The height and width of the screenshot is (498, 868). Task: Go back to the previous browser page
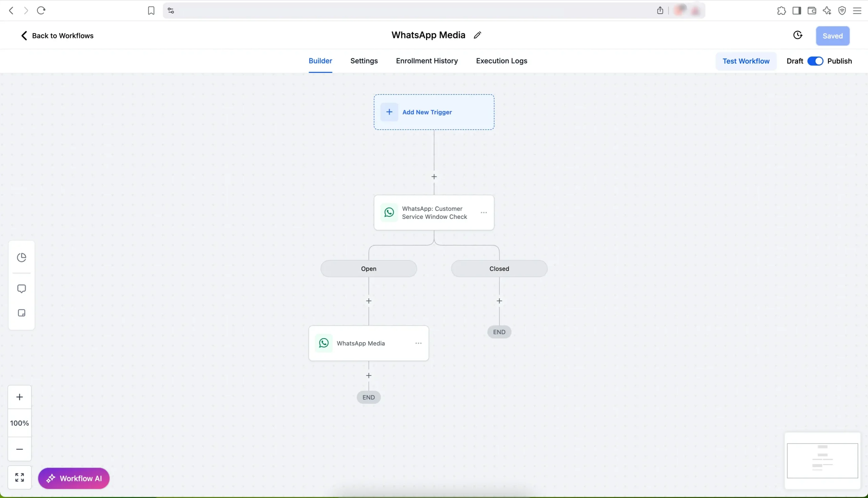click(x=11, y=11)
